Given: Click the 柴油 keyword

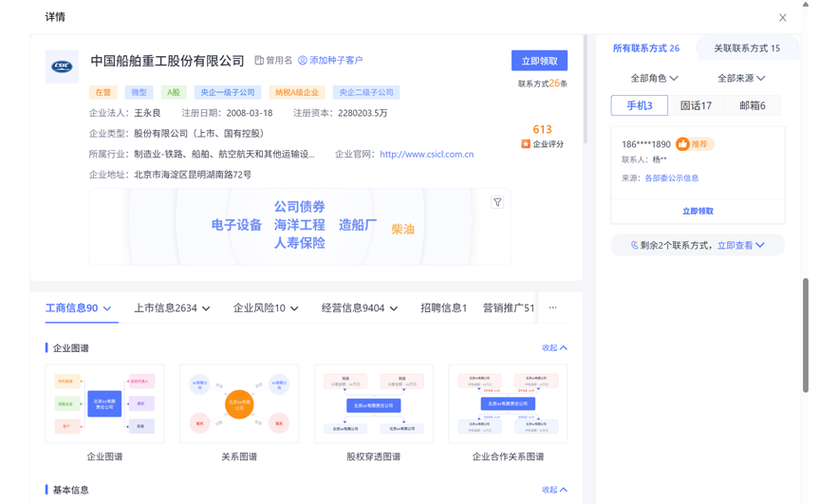Looking at the screenshot, I should click(x=403, y=229).
